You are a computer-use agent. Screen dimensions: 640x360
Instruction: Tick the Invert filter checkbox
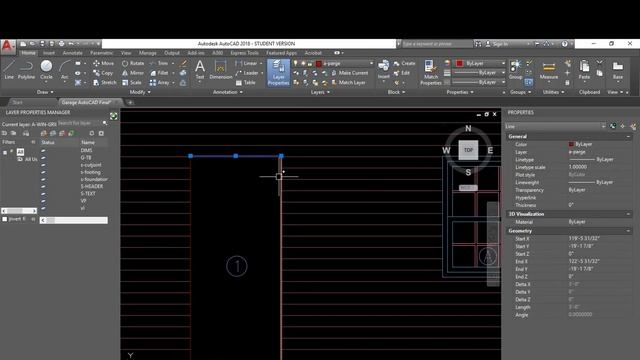coord(5,219)
